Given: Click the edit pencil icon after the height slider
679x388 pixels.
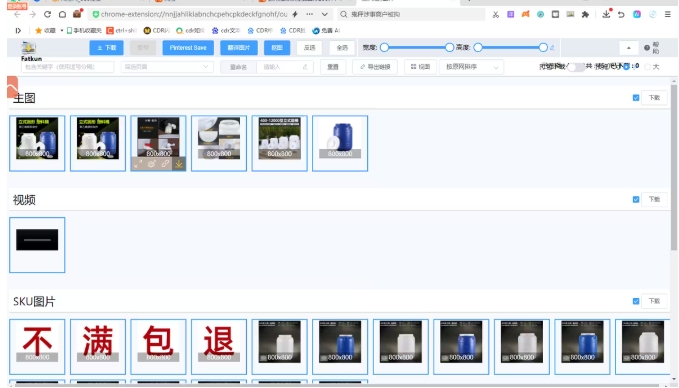Looking at the screenshot, I should (552, 48).
